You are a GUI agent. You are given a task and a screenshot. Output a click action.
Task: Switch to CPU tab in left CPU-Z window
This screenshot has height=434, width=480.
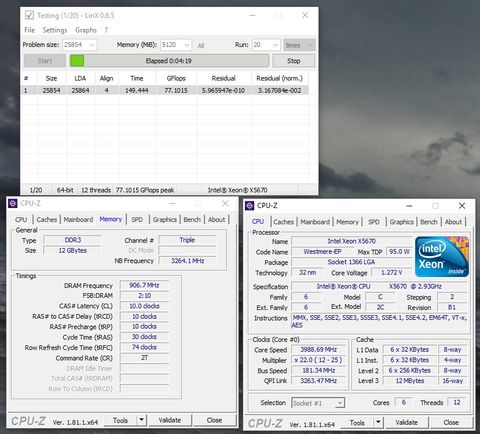[x=21, y=220]
